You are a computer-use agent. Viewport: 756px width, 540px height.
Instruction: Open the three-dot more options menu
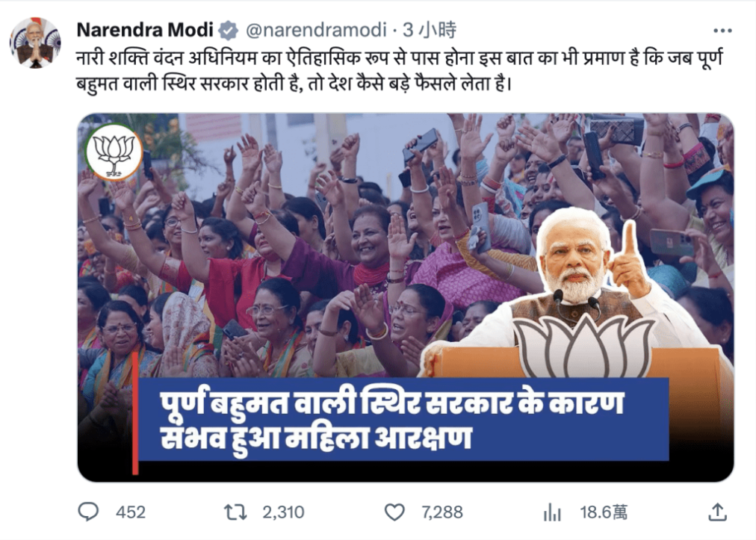tap(722, 31)
